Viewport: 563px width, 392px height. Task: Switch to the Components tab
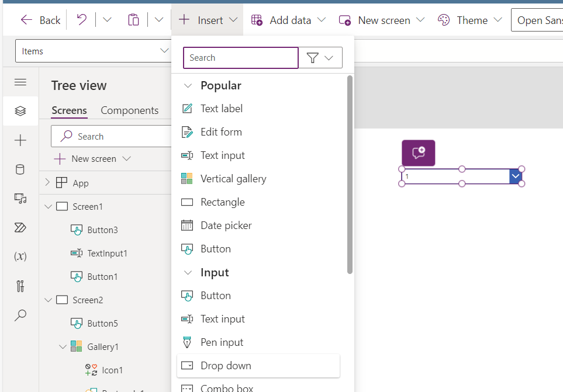(130, 110)
